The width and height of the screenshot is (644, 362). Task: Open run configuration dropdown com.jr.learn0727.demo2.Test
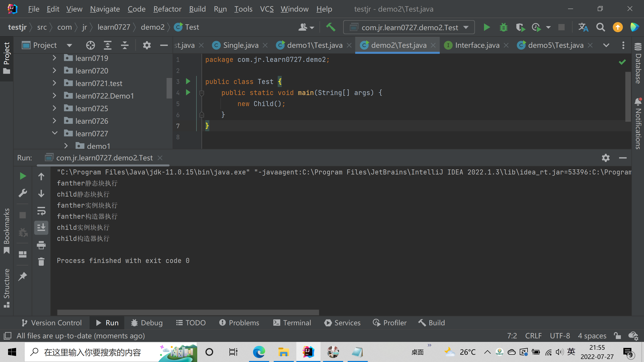click(x=409, y=27)
